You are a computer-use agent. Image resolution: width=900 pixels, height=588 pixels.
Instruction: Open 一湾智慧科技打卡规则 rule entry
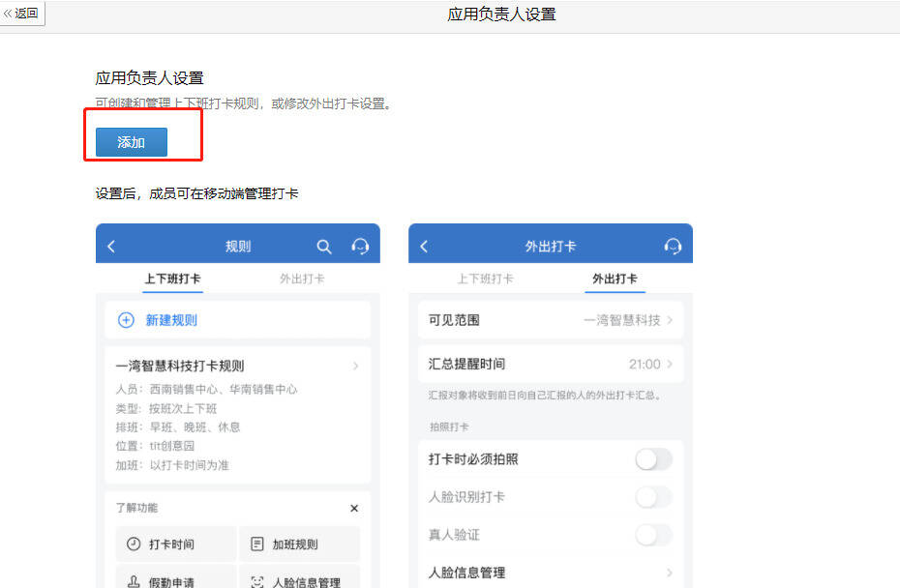click(238, 415)
